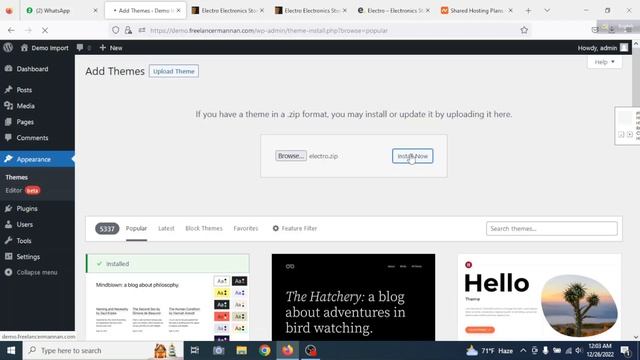This screenshot has width=640, height=360.
Task: Bookmark this page with the star icon
Action: 524,30
